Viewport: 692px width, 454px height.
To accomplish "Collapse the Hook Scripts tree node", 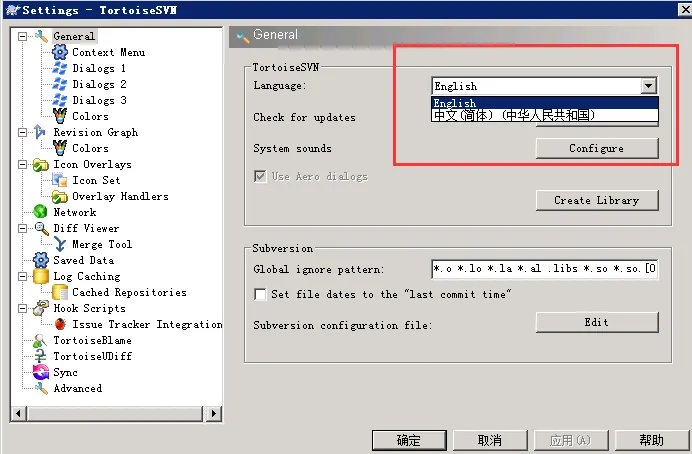I will 22,308.
